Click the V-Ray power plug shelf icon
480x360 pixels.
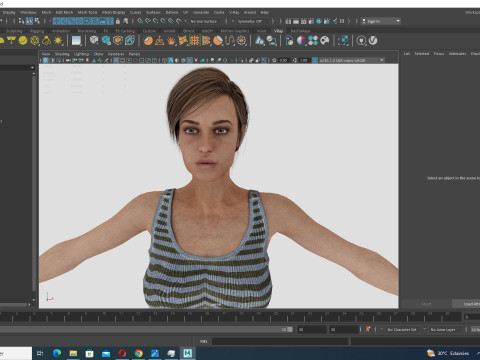(361, 41)
